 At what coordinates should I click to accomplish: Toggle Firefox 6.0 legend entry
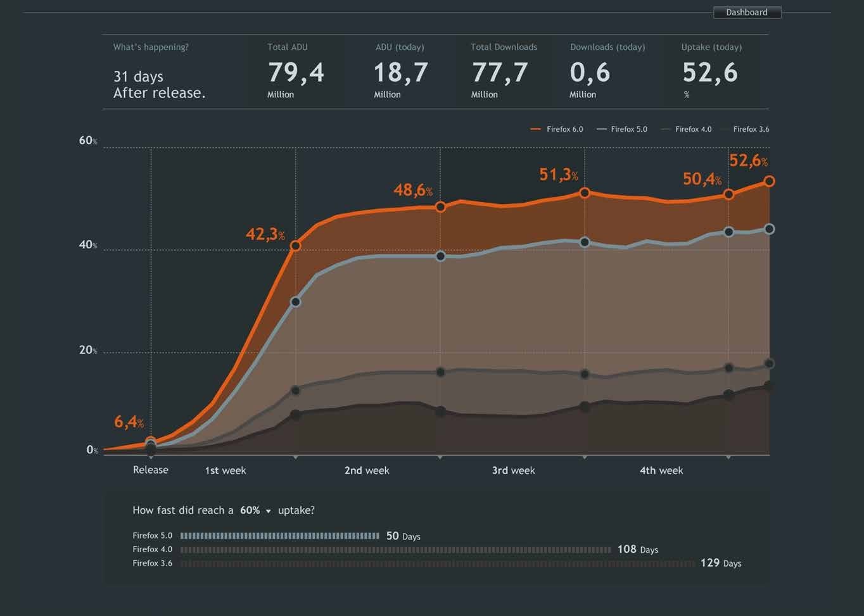(x=556, y=129)
